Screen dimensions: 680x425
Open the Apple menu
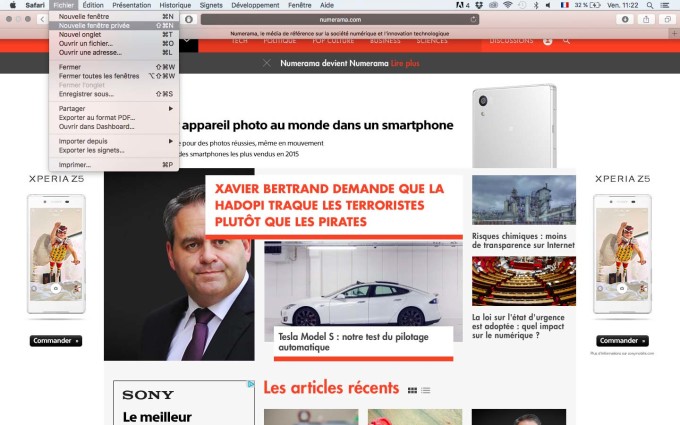click(13, 5)
